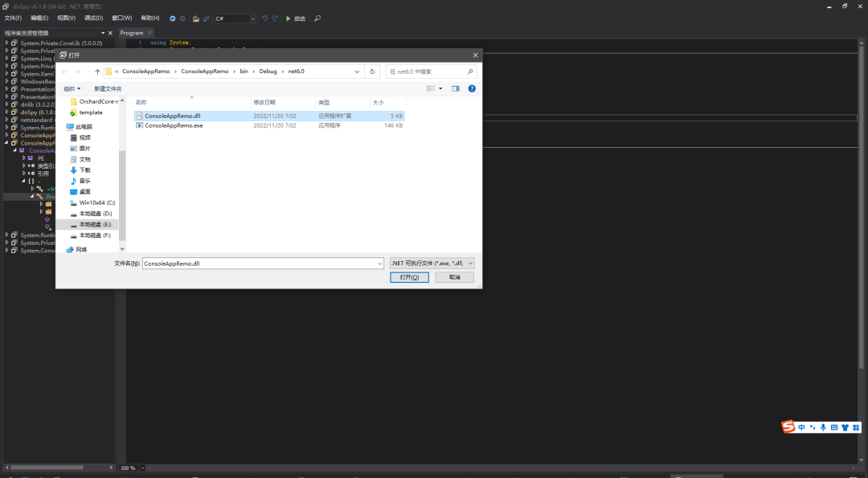Click the Sogou toolbox grid icon
Image resolution: width=868 pixels, height=478 pixels.
point(856,427)
